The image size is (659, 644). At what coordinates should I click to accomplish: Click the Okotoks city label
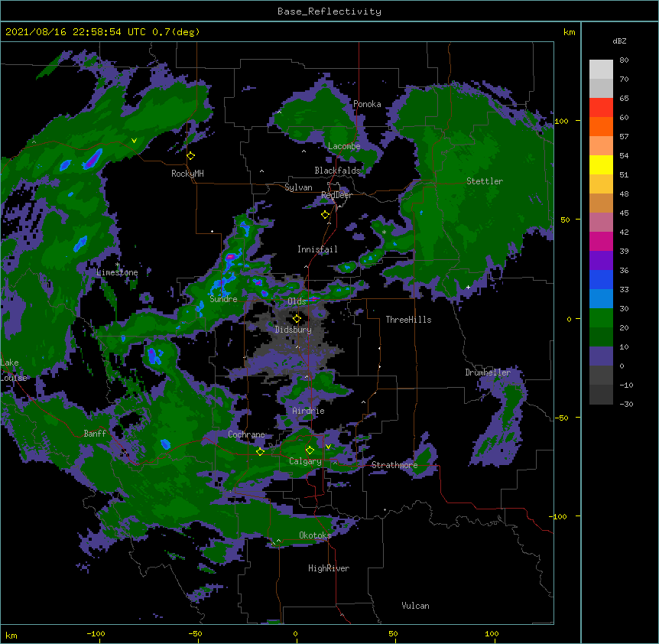315,535
